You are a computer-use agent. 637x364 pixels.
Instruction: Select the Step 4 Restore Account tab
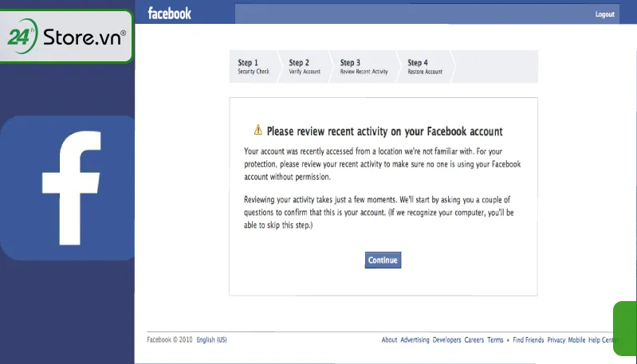pyautogui.click(x=425, y=67)
